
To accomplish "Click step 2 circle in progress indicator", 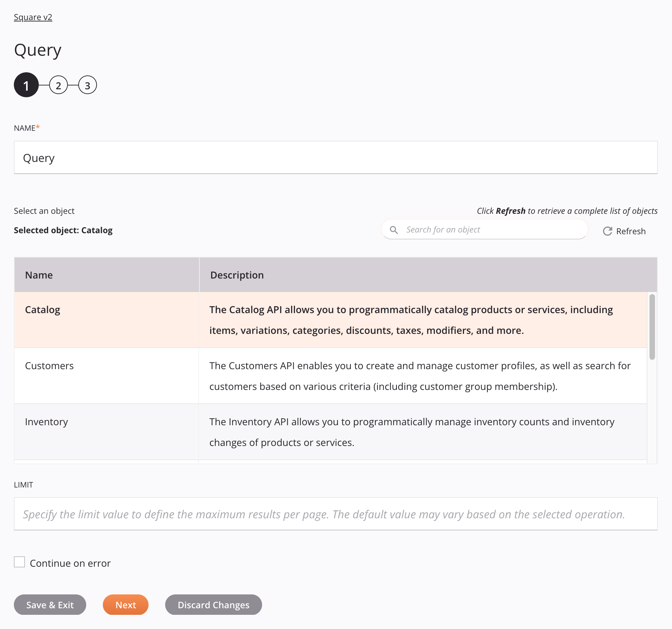I will coord(58,85).
